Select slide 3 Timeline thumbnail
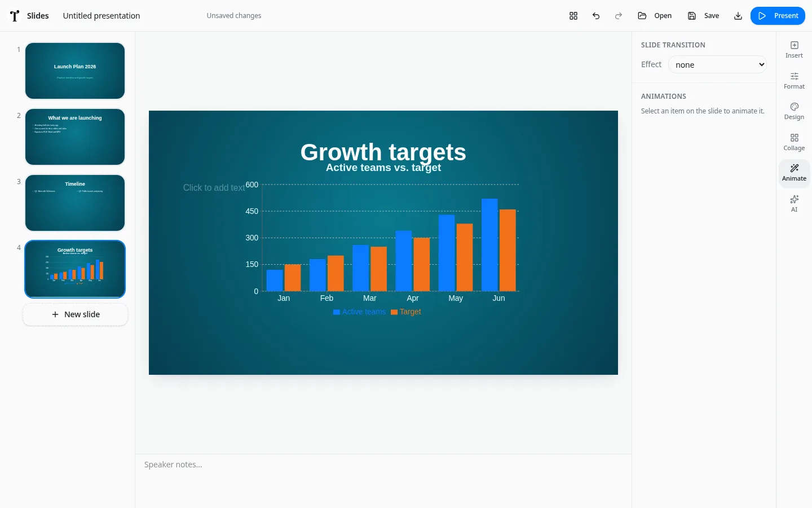Image resolution: width=812 pixels, height=508 pixels. (75, 203)
